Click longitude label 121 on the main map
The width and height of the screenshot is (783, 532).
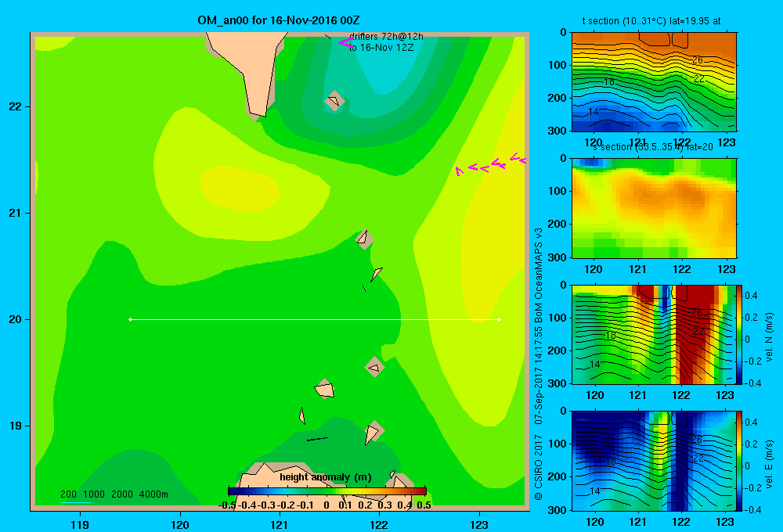280,524
